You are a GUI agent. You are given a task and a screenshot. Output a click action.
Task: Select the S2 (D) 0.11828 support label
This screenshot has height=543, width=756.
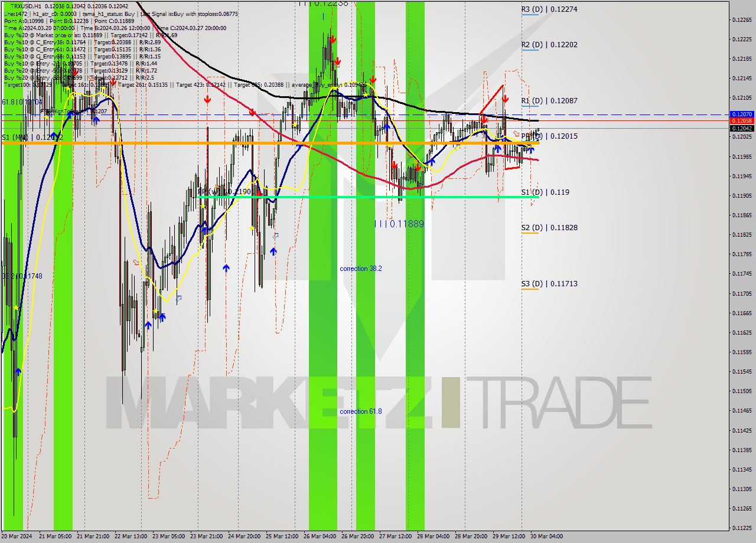click(x=549, y=228)
